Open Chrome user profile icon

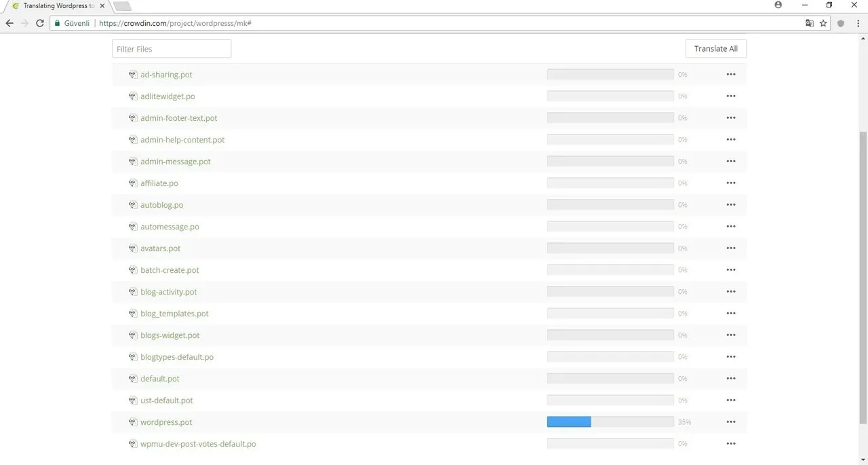pyautogui.click(x=778, y=5)
